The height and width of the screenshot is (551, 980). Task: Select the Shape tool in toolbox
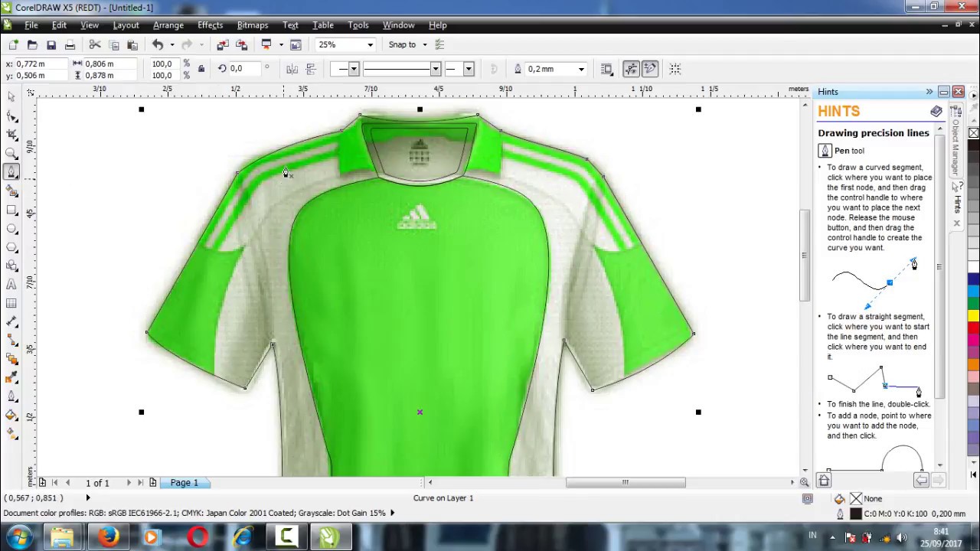(11, 116)
